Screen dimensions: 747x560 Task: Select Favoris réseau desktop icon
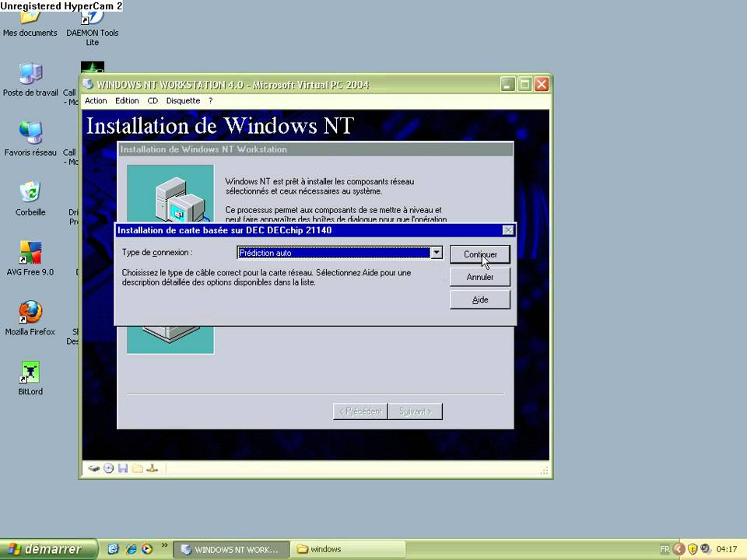[30, 138]
